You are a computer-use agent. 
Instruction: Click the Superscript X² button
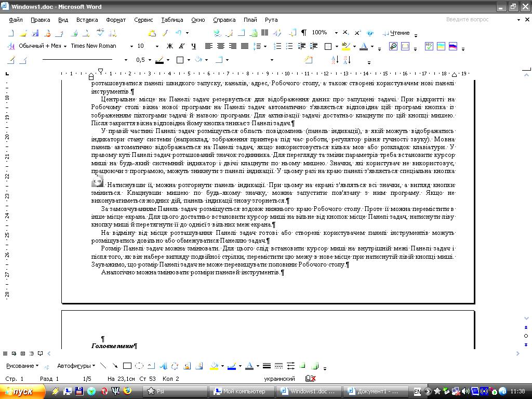click(x=357, y=33)
